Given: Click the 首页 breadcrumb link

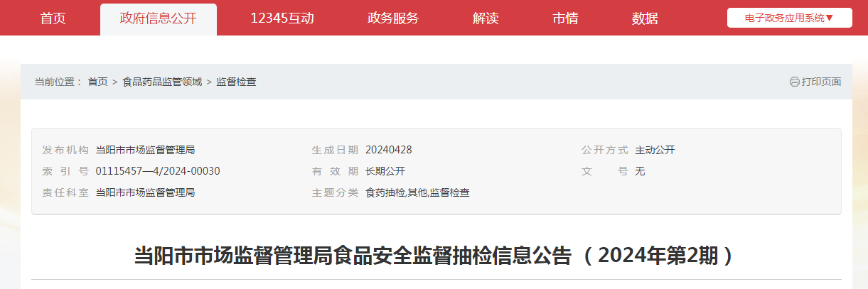Looking at the screenshot, I should (x=98, y=82).
